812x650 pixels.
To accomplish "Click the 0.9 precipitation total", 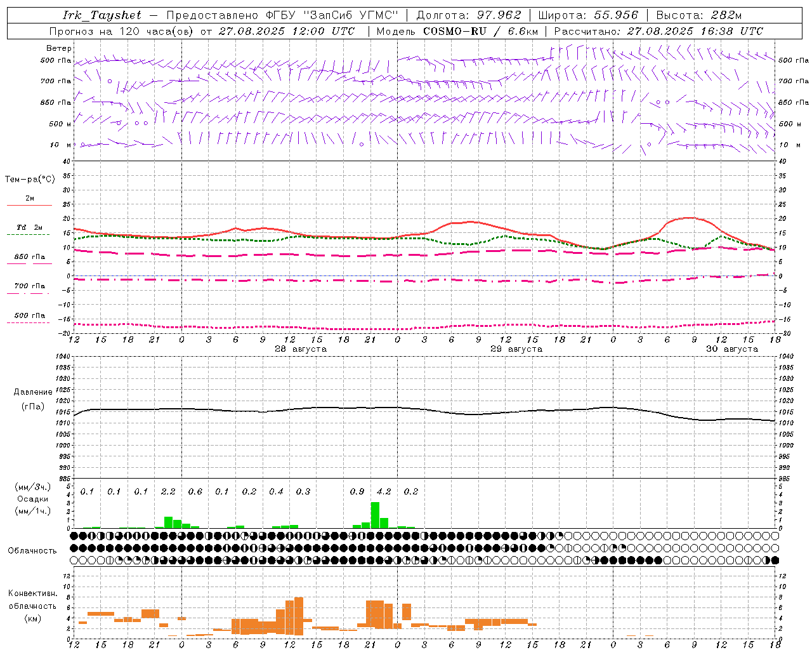I will (357, 492).
